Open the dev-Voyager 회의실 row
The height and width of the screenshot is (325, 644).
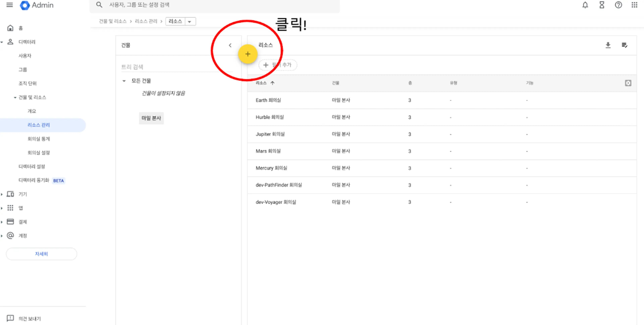pos(442,202)
